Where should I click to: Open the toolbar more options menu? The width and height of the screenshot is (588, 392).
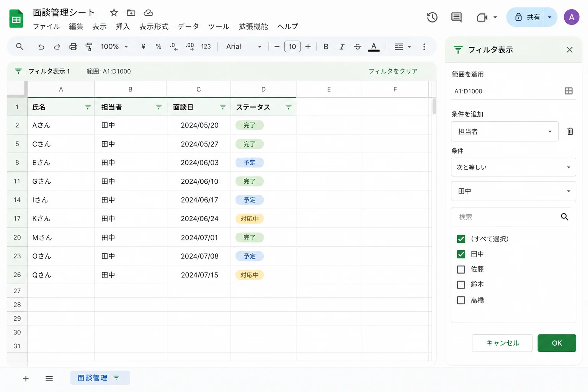424,47
